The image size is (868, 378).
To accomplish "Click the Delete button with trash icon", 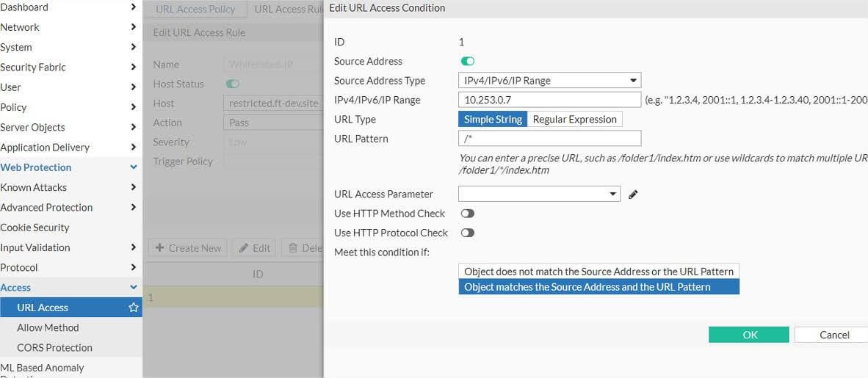I will point(303,248).
